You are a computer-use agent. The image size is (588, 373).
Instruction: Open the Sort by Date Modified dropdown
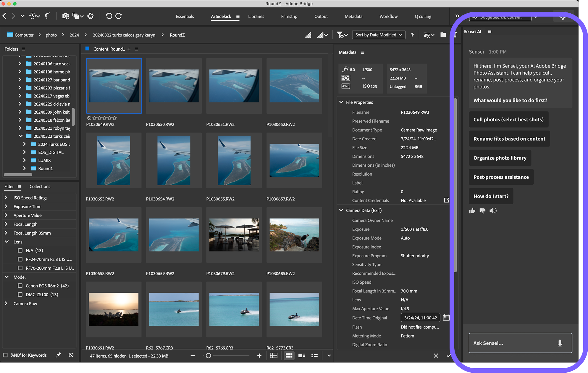click(379, 35)
